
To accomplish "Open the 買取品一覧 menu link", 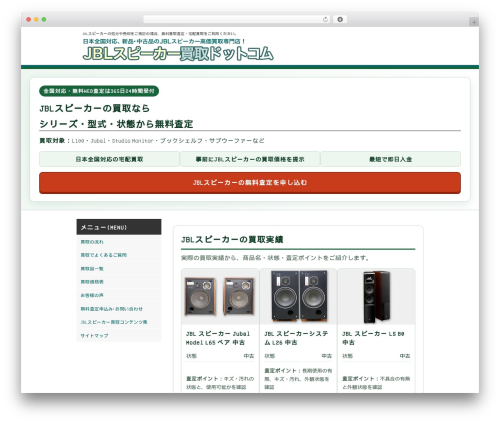I will click(92, 269).
